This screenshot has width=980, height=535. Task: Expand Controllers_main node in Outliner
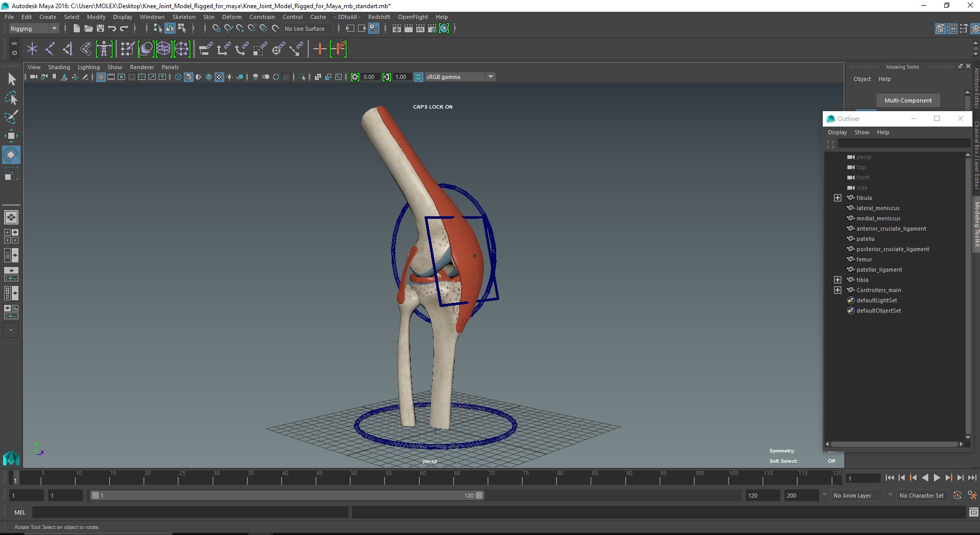838,290
